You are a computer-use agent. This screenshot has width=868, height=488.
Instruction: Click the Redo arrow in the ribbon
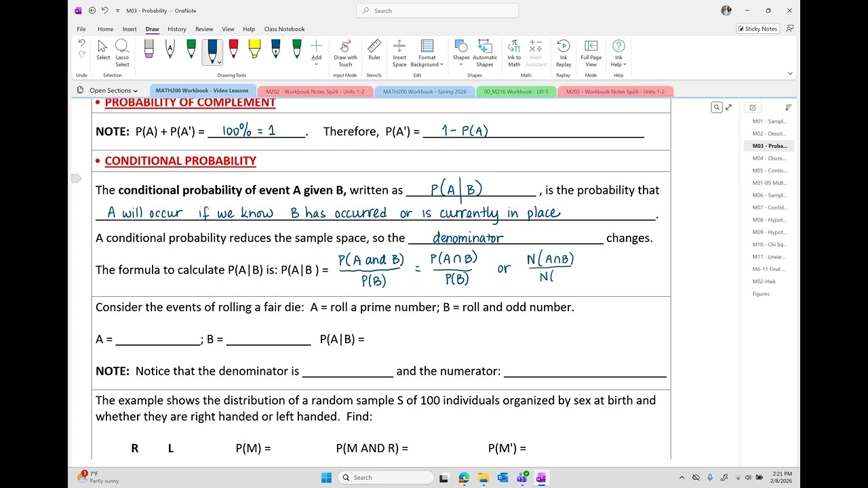point(81,54)
